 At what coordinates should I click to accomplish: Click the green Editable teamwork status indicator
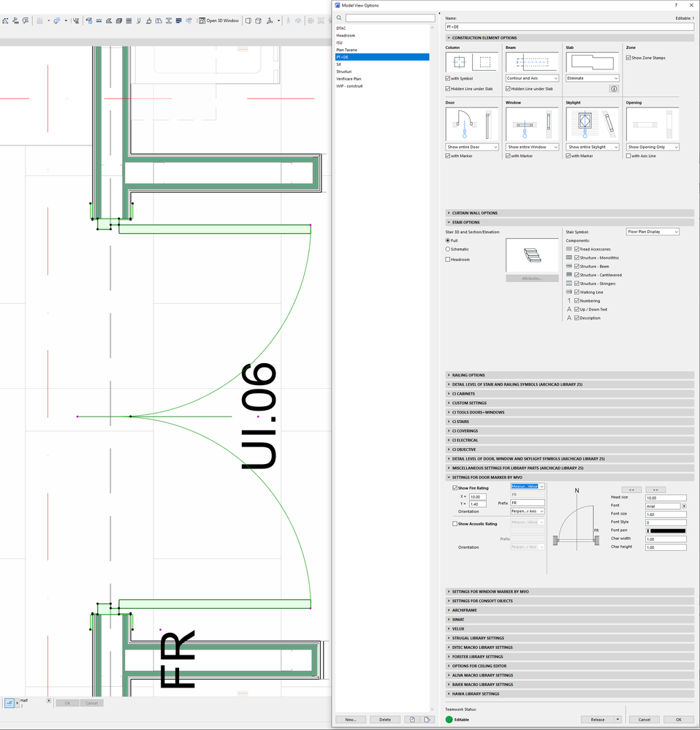448,719
